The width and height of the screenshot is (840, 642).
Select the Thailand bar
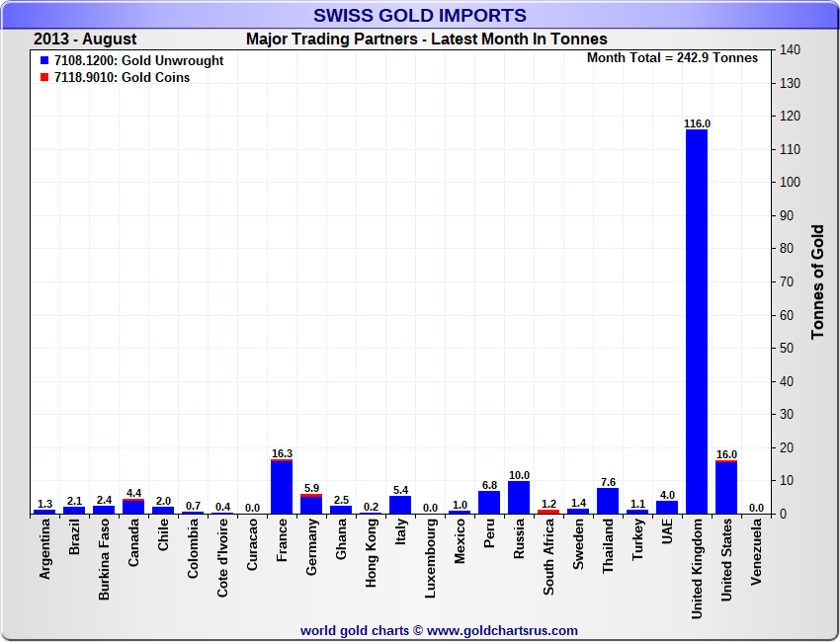[x=608, y=501]
